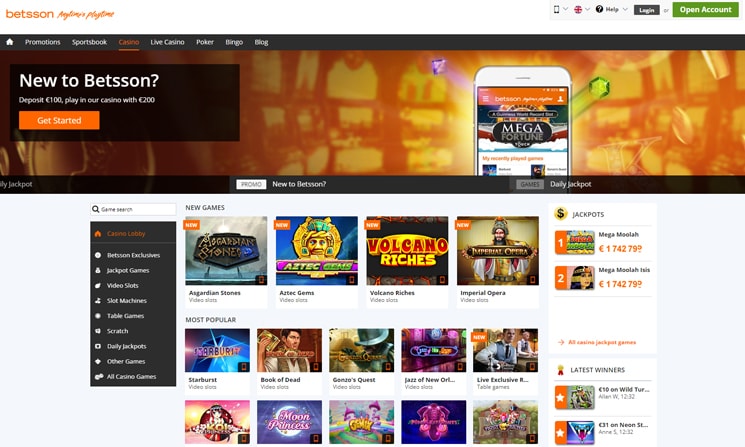Click mobile icon on Book of Dead tile
The image size is (745, 447).
(x=316, y=367)
